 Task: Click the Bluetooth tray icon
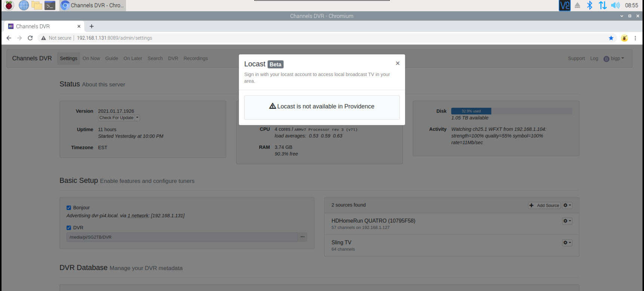tap(589, 5)
